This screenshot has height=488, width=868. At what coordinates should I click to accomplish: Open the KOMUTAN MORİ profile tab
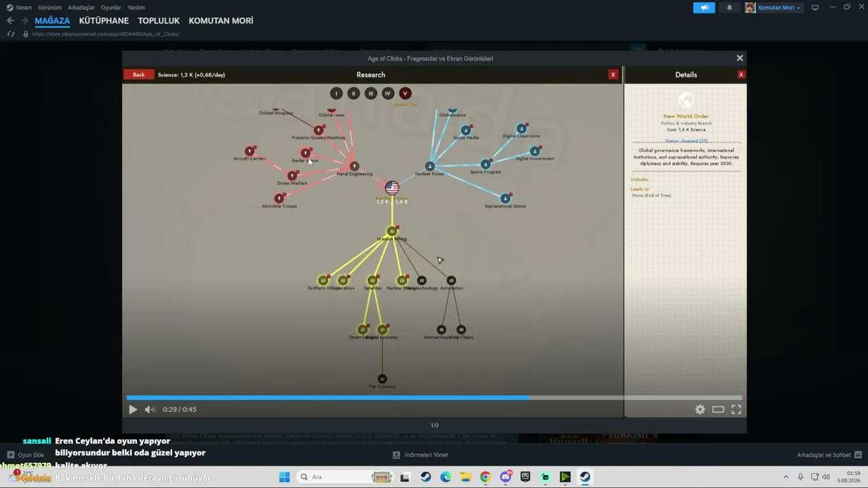(221, 21)
